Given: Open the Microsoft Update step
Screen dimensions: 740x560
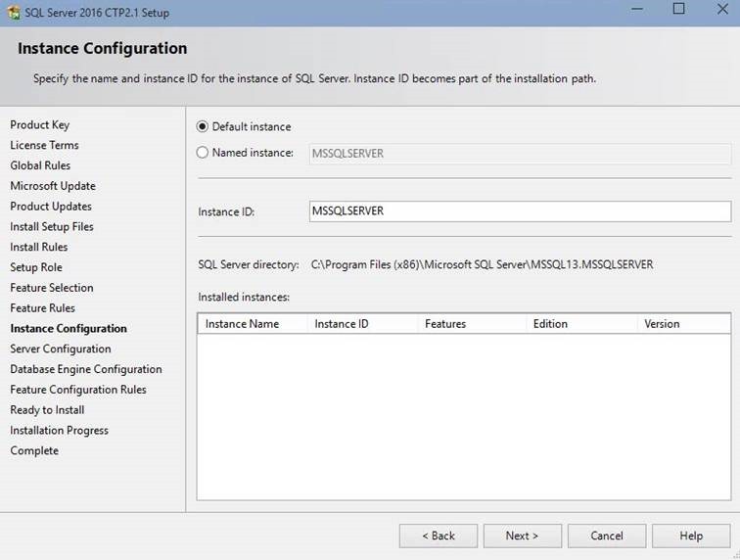Looking at the screenshot, I should 53,186.
